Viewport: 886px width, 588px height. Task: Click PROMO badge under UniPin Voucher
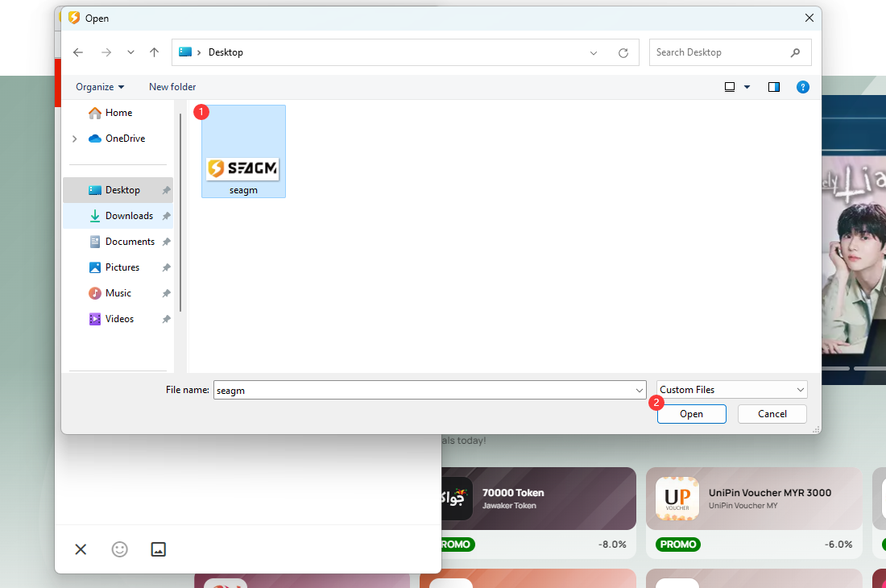pyautogui.click(x=678, y=545)
